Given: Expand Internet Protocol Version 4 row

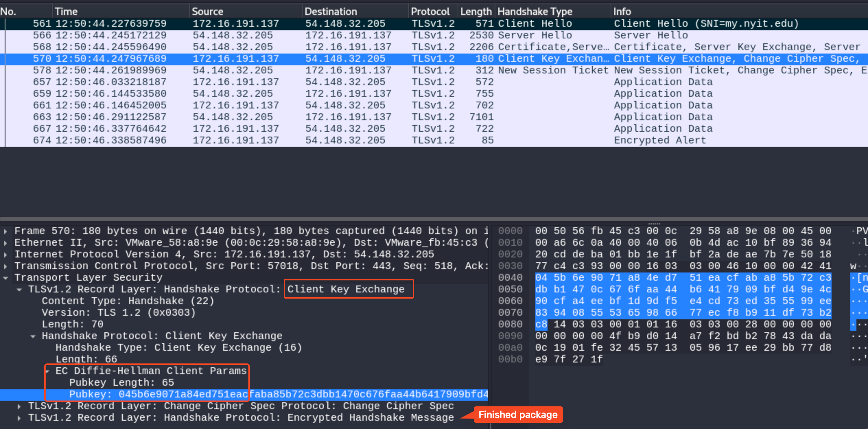Looking at the screenshot, I should click(5, 255).
